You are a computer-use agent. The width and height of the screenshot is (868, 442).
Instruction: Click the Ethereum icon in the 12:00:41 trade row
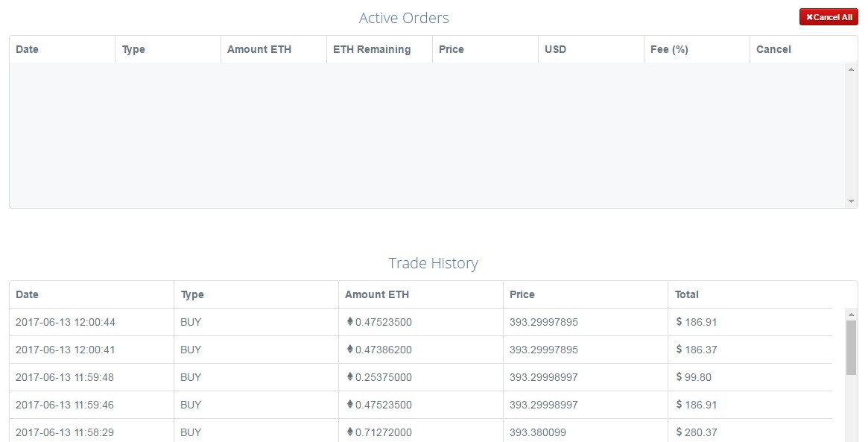pyautogui.click(x=350, y=350)
